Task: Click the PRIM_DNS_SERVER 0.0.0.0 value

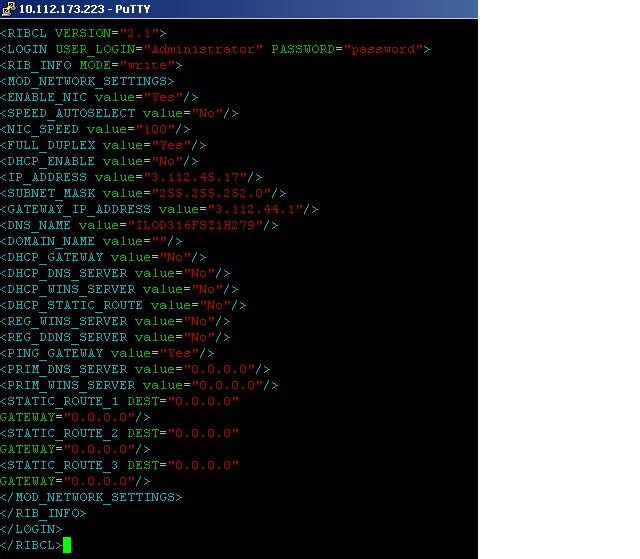Action: (219, 369)
